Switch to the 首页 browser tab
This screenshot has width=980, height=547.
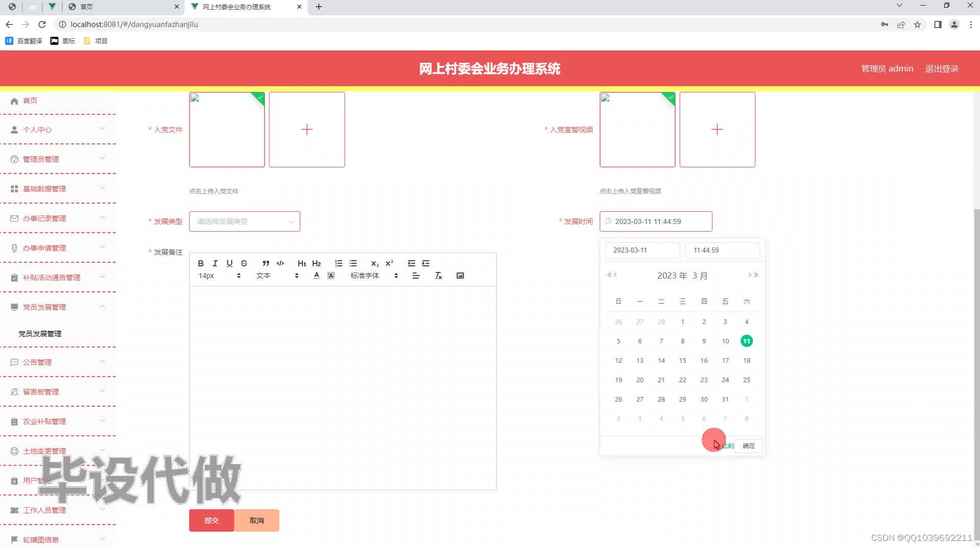tap(122, 7)
